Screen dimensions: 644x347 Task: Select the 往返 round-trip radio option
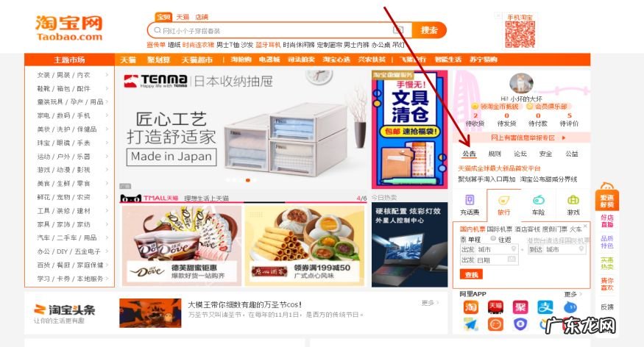pos(493,239)
